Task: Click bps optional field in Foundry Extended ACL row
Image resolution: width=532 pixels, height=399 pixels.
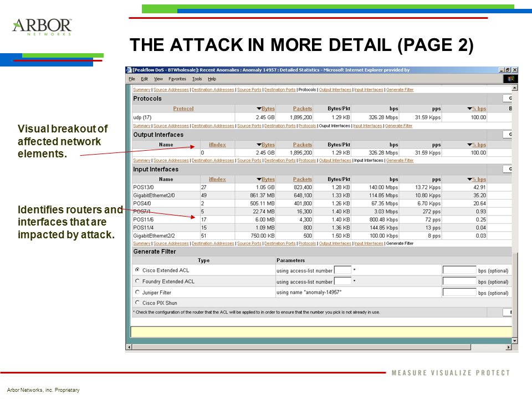Action: 459,282
